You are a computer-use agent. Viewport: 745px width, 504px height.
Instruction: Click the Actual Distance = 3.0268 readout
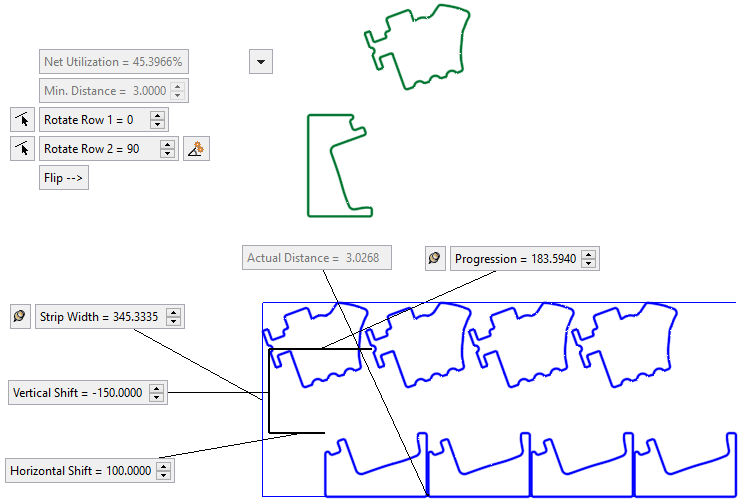pos(317,257)
